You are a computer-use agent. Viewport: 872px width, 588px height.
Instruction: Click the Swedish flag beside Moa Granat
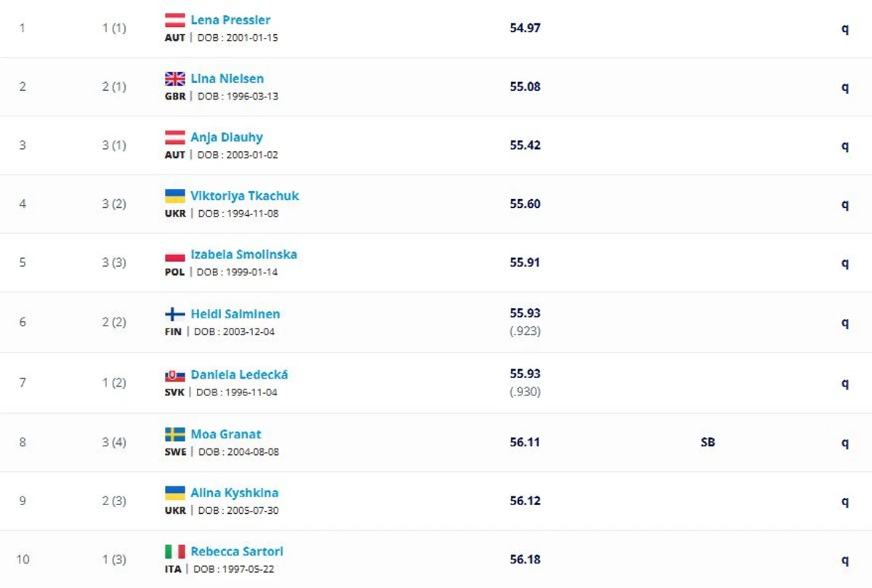tap(175, 435)
